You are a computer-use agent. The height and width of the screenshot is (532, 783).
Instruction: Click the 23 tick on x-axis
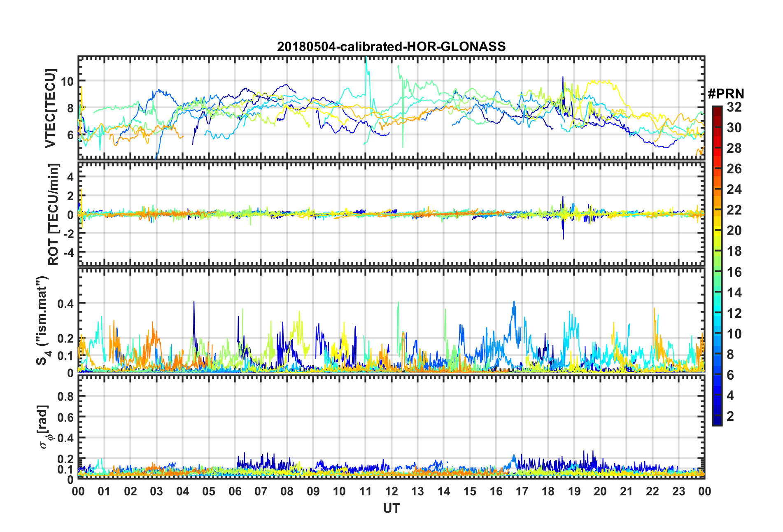[679, 492]
